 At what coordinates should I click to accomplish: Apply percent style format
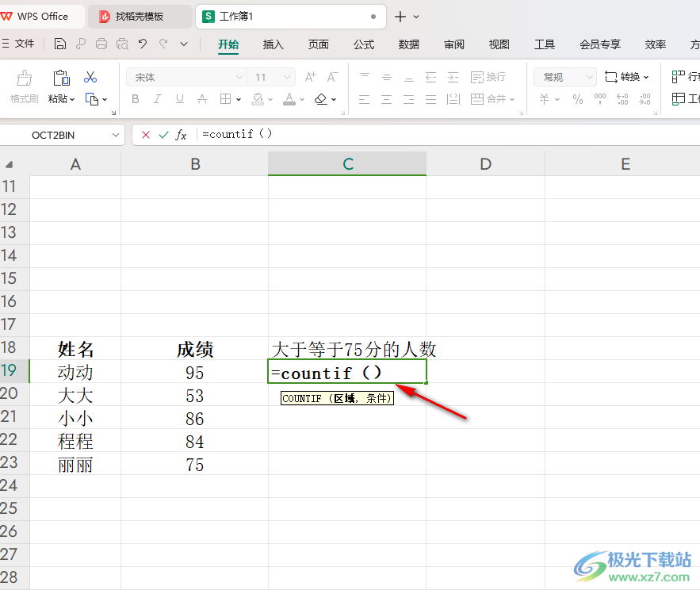(578, 99)
